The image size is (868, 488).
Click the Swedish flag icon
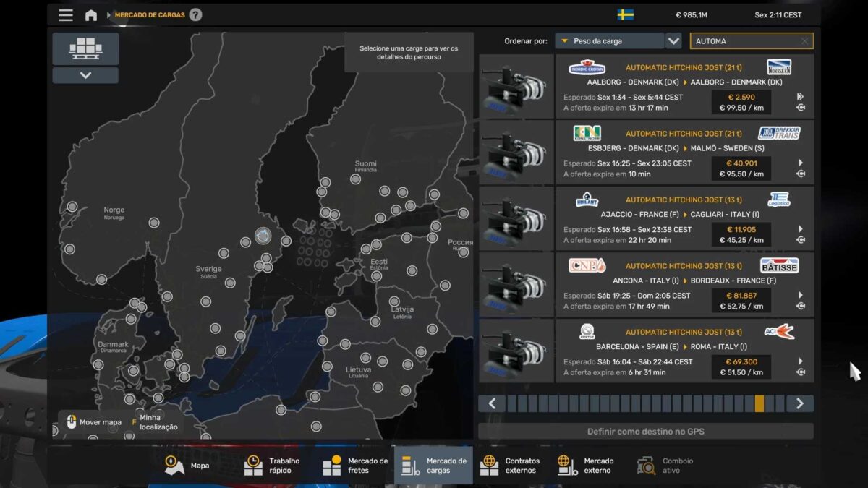pos(625,15)
